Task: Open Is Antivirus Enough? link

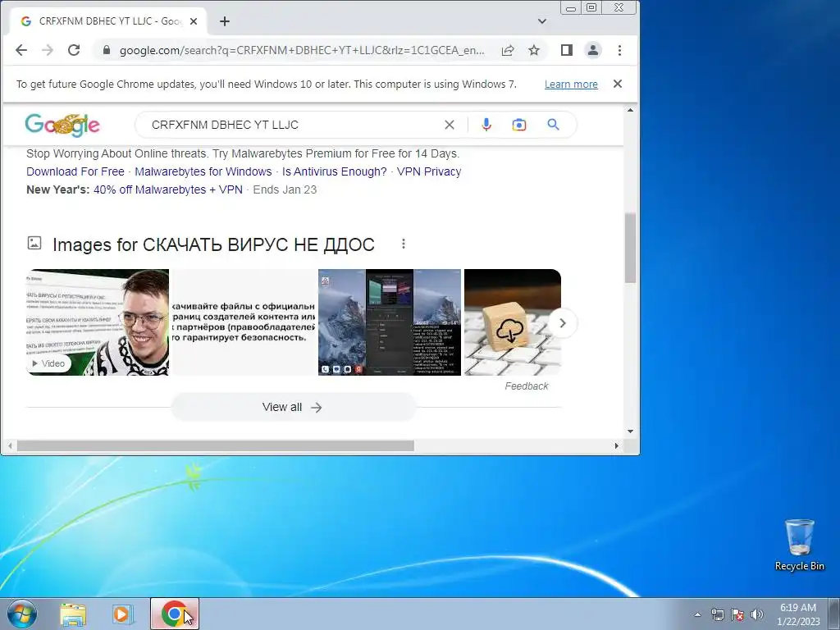Action: (x=335, y=171)
